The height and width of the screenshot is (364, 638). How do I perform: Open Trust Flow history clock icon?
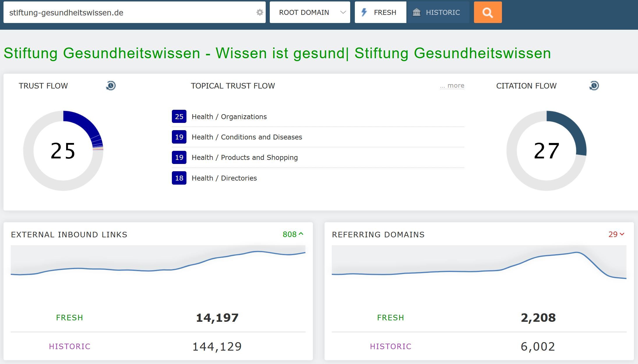[x=111, y=86]
